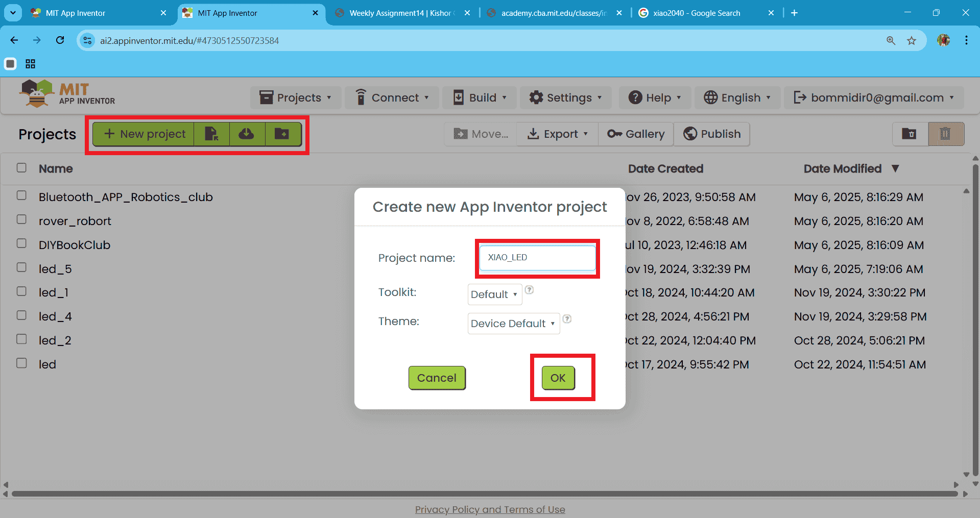The height and width of the screenshot is (518, 980).
Task: Open the English language dropdown
Action: click(737, 97)
